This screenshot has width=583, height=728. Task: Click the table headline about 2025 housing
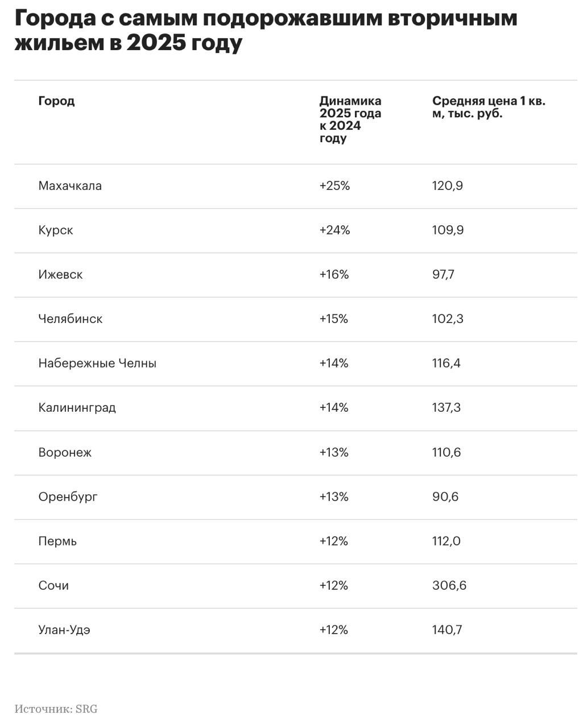(x=266, y=31)
